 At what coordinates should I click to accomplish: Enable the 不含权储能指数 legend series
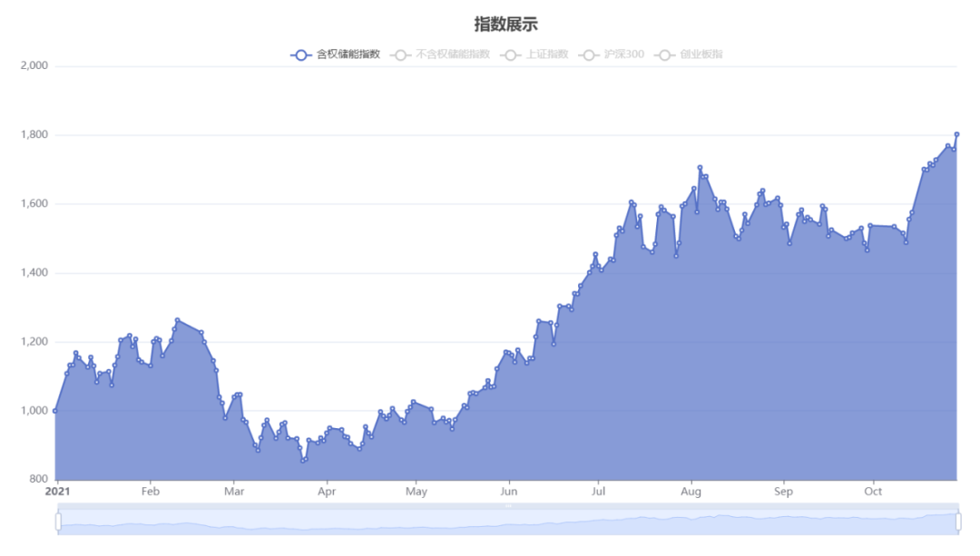(440, 54)
